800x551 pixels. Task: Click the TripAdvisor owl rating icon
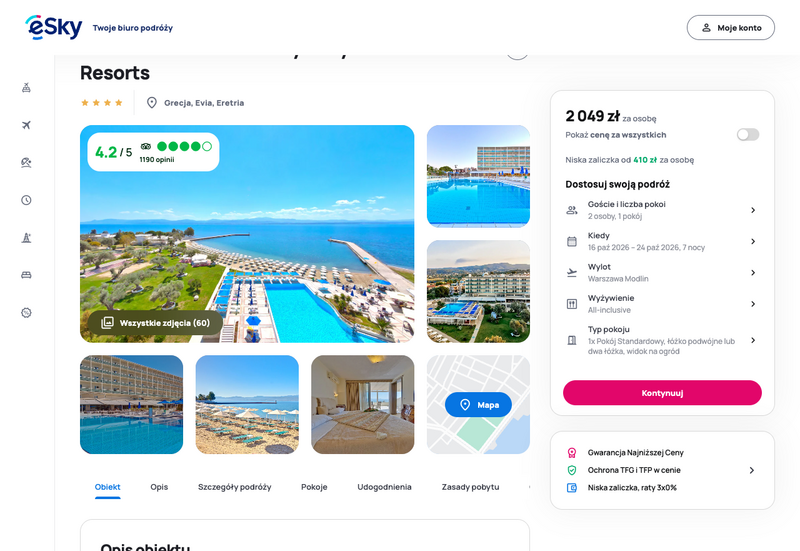point(146,146)
